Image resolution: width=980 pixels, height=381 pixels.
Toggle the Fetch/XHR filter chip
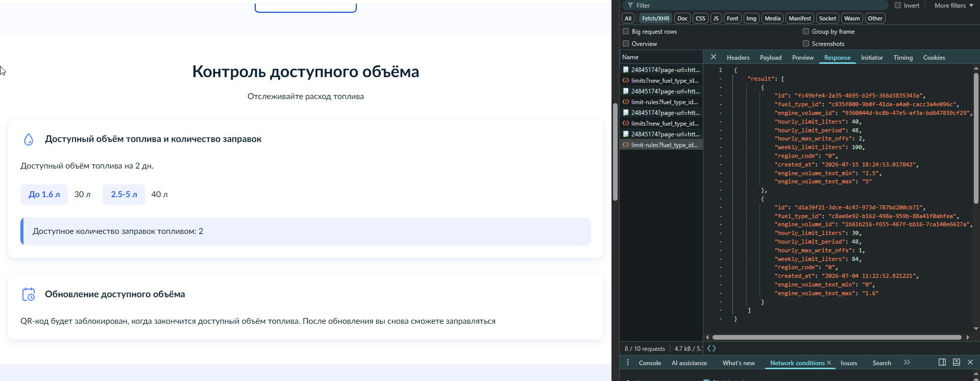pos(655,18)
